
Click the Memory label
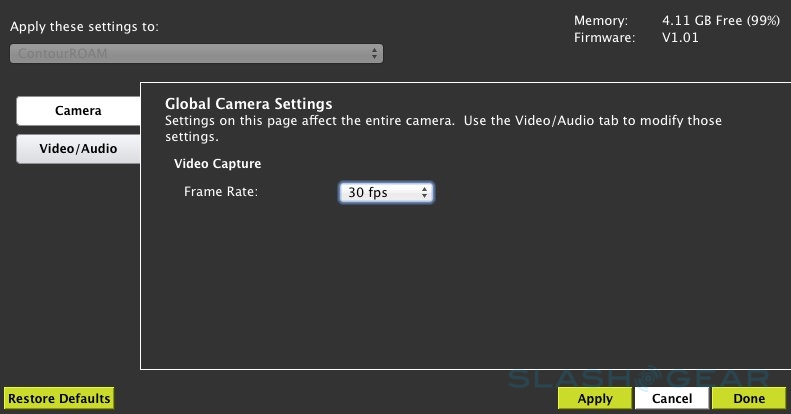[x=602, y=20]
